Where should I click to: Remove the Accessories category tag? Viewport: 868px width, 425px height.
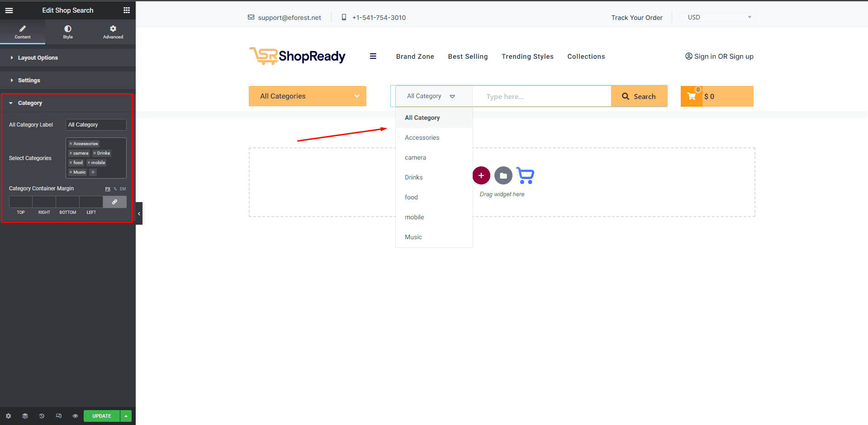point(71,144)
